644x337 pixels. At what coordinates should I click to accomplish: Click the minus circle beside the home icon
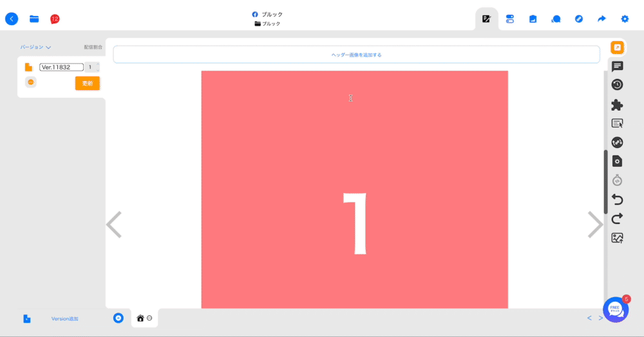point(149,318)
